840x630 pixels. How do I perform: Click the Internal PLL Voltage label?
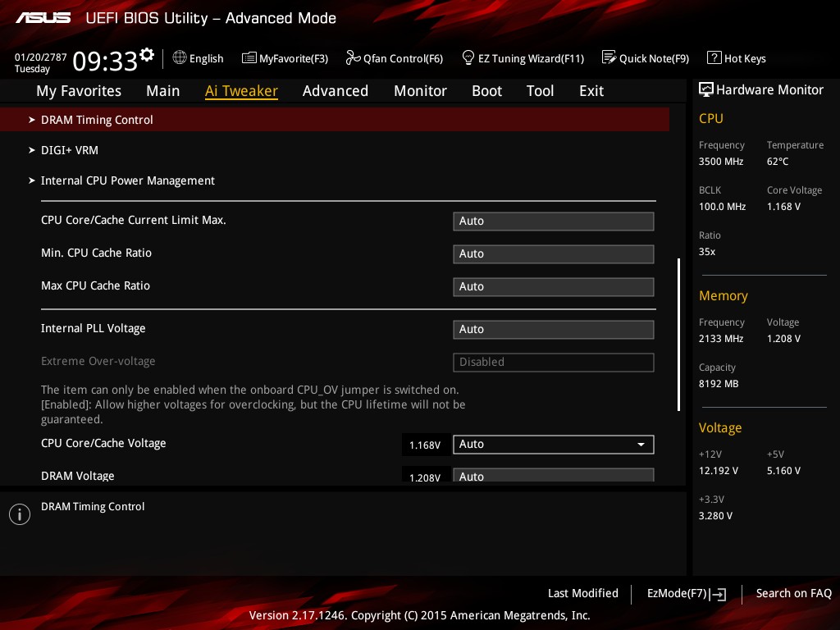click(x=94, y=328)
